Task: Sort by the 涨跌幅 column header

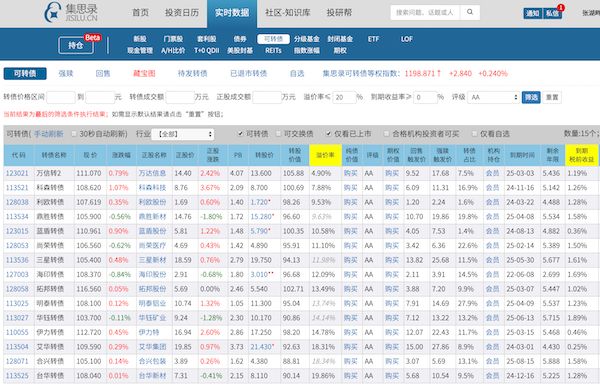Action: coord(121,155)
